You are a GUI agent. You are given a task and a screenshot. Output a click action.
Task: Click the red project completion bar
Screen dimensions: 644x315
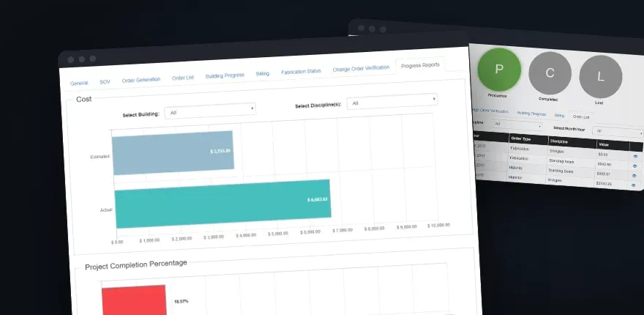click(134, 300)
